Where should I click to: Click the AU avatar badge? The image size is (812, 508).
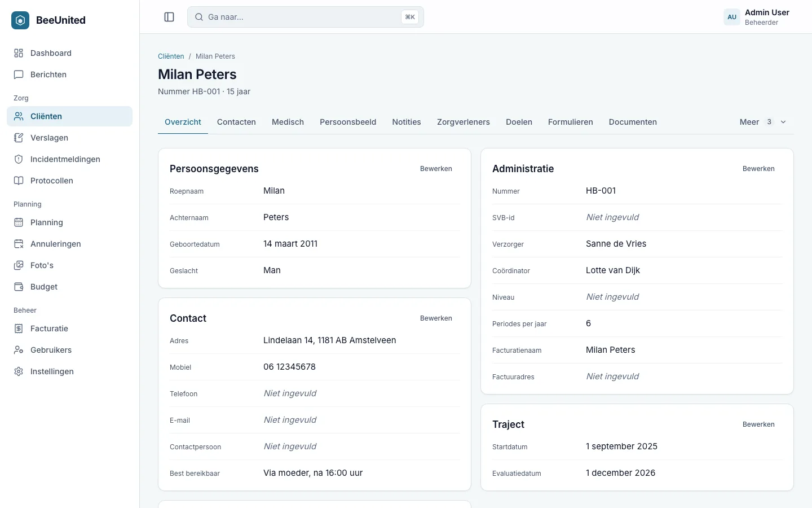pyautogui.click(x=732, y=17)
